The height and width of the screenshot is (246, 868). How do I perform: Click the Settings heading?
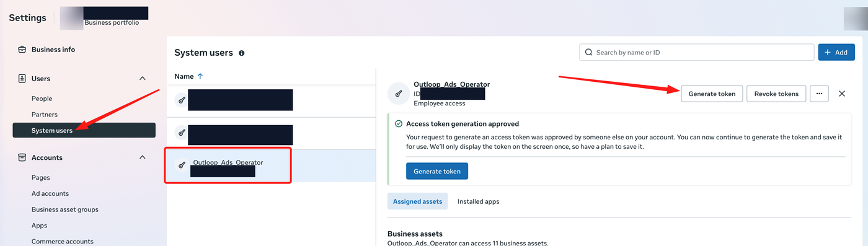click(27, 17)
